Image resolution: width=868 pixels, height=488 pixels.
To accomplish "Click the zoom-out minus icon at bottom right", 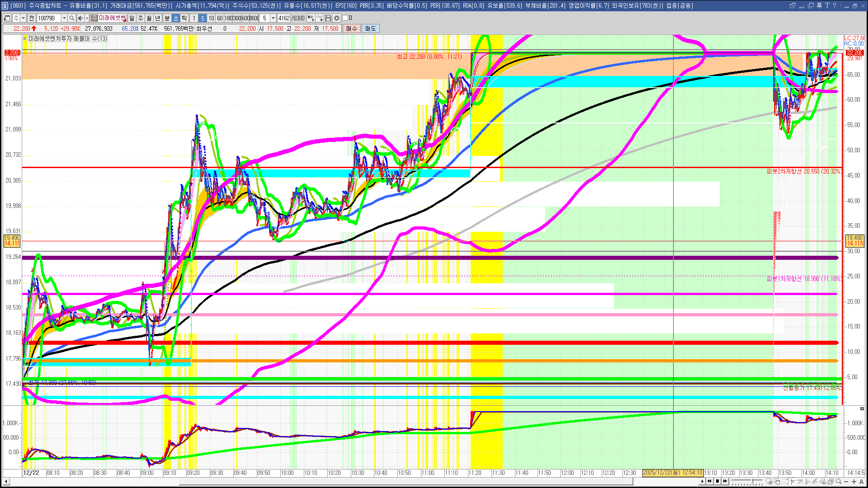I will 846,482.
